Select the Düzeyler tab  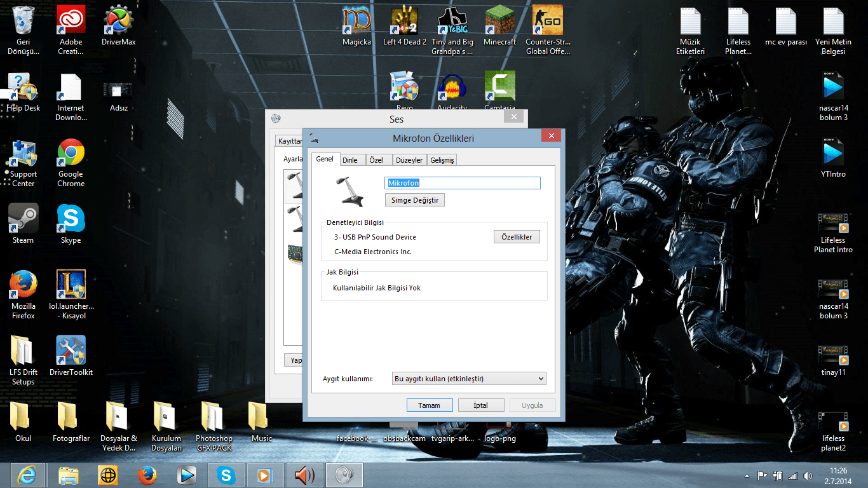click(409, 160)
